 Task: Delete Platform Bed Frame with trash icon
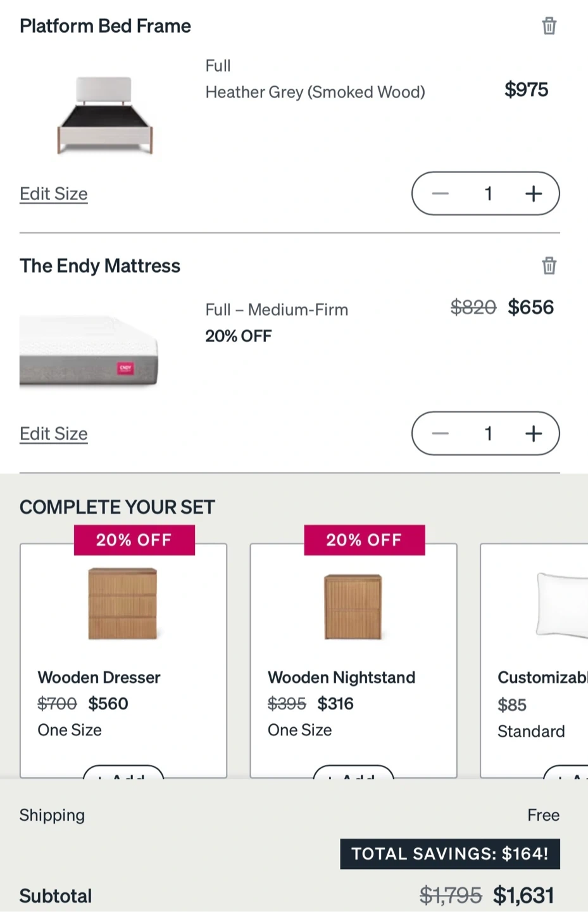549,26
